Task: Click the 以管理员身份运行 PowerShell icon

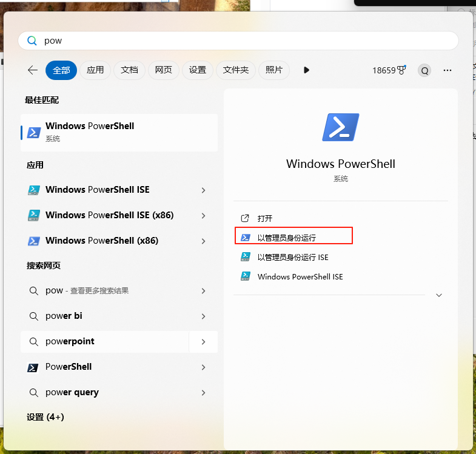Action: click(246, 238)
